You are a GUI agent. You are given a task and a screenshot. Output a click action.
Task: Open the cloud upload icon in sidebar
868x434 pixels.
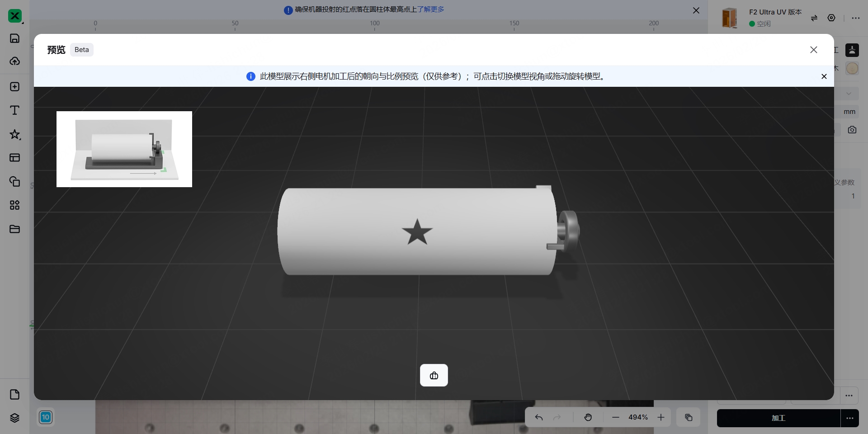tap(14, 61)
